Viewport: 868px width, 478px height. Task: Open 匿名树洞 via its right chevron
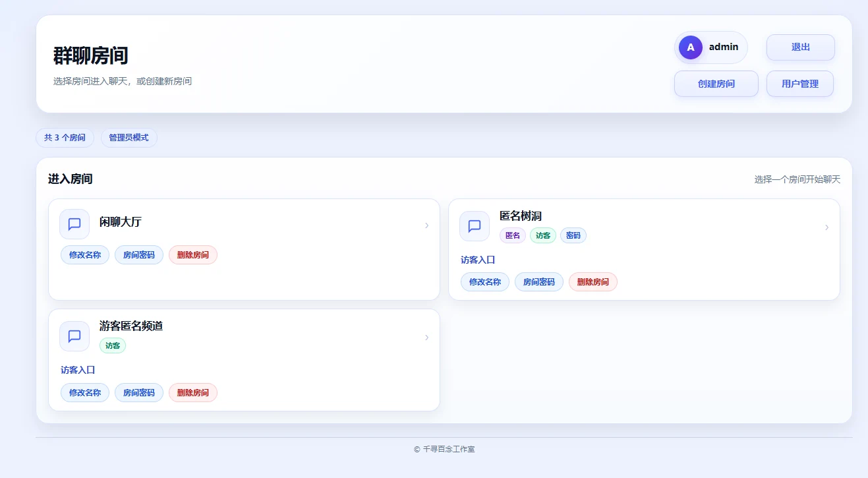tap(826, 227)
